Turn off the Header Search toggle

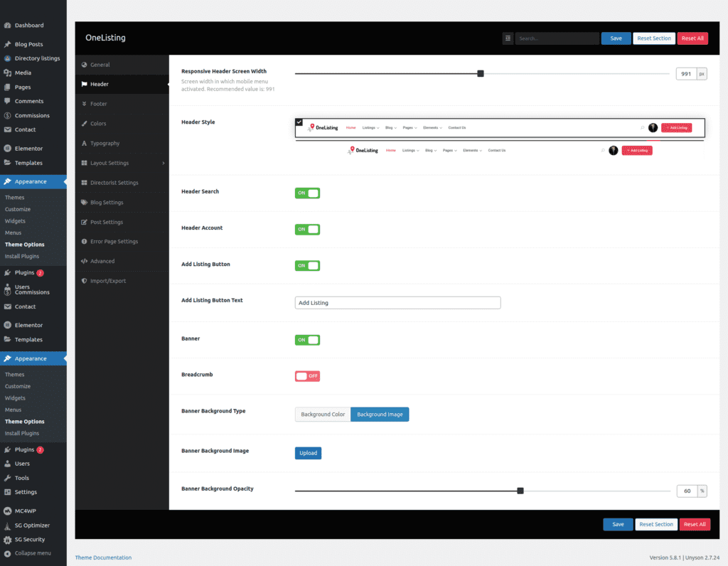pos(307,193)
